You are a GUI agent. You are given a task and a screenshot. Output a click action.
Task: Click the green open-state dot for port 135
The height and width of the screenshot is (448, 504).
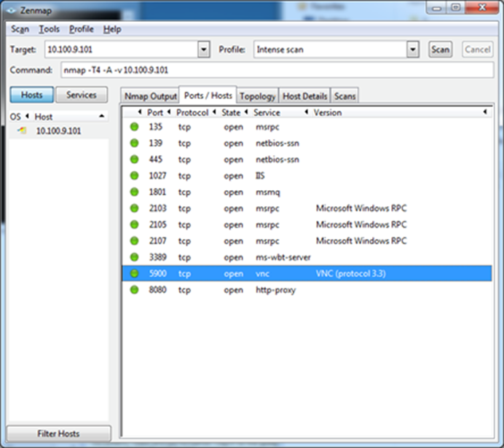point(134,127)
